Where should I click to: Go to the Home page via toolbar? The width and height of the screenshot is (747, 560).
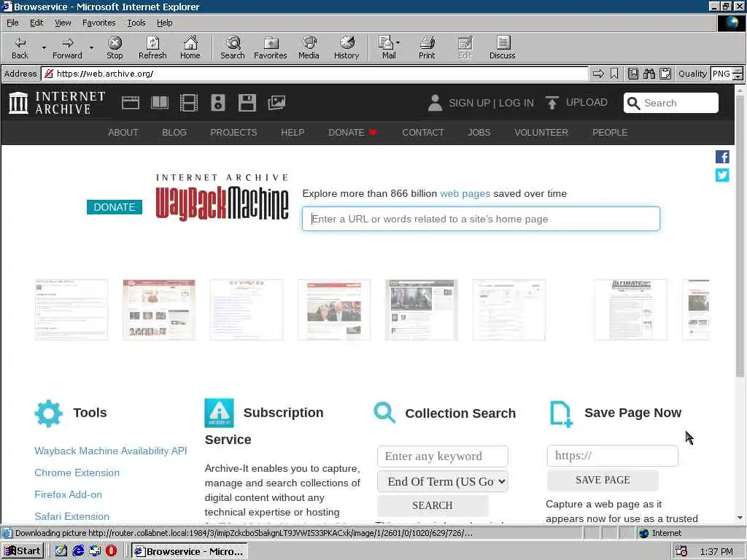[190, 47]
